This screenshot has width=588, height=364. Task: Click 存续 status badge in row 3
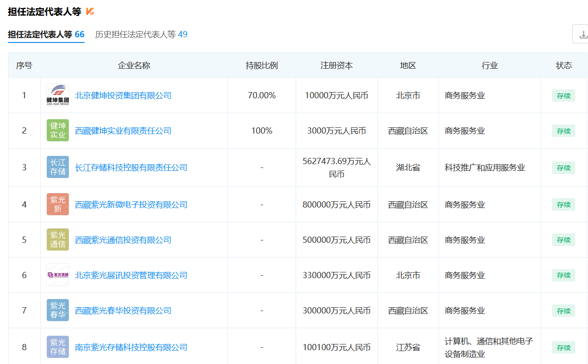(x=564, y=167)
